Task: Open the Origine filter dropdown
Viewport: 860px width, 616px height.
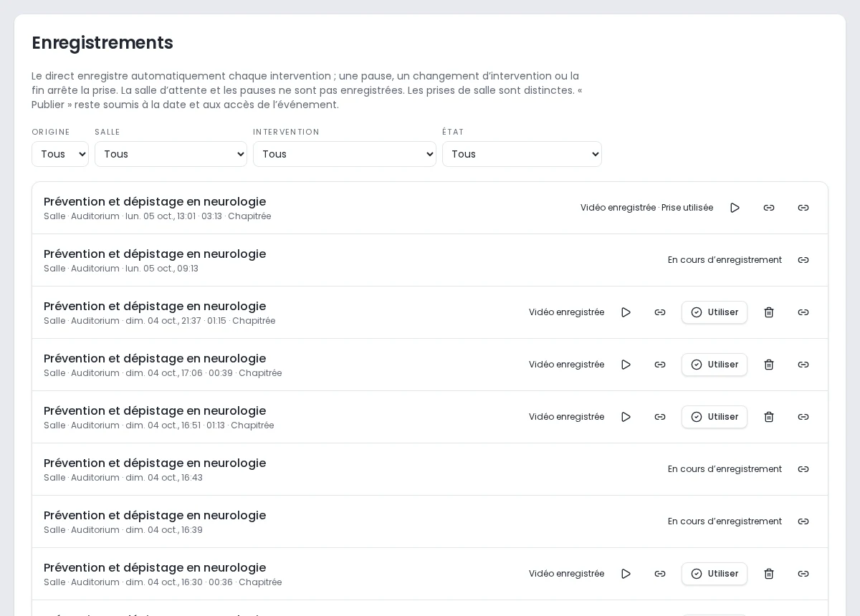Action: coord(60,154)
